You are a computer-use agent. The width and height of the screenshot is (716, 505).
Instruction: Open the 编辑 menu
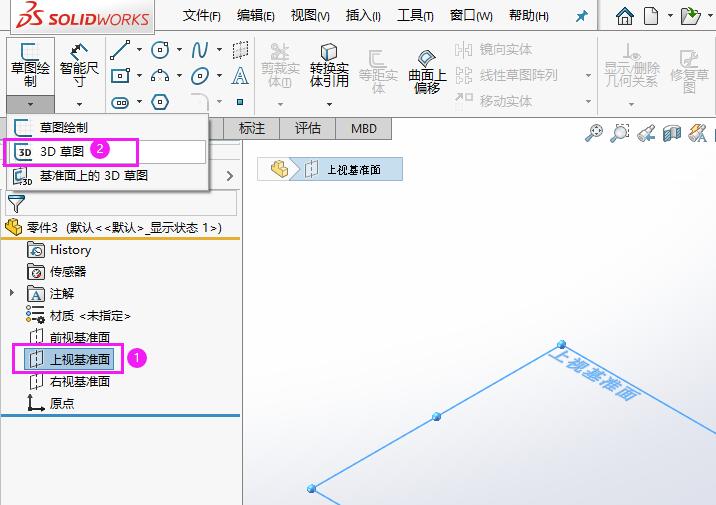pyautogui.click(x=255, y=16)
